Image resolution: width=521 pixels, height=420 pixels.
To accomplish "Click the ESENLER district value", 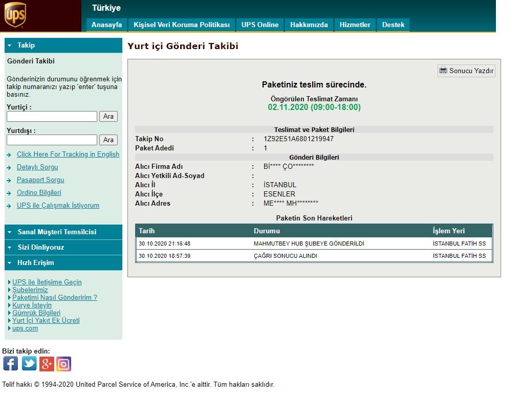I will [279, 194].
